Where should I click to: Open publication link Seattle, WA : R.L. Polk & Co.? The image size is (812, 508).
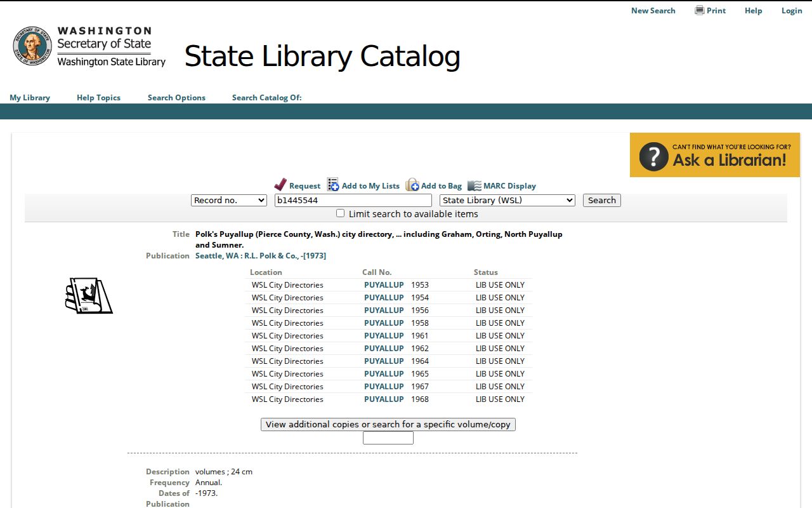pyautogui.click(x=261, y=256)
